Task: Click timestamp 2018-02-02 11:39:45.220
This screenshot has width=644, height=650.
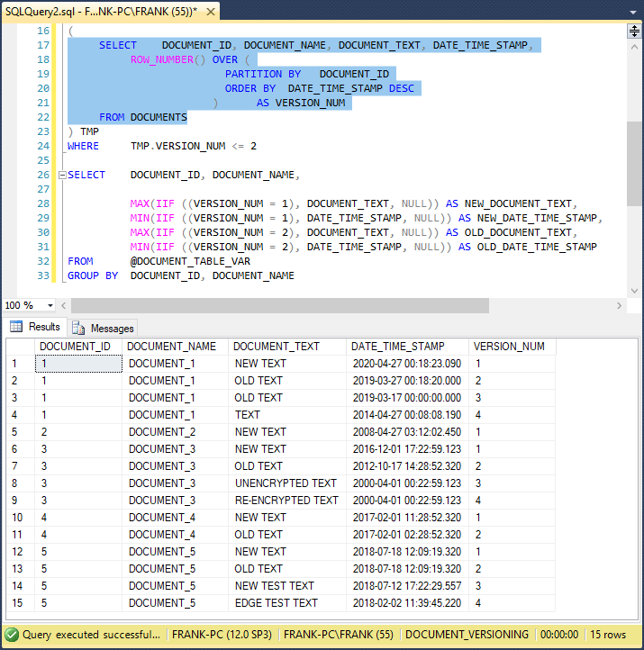Action: (x=407, y=603)
